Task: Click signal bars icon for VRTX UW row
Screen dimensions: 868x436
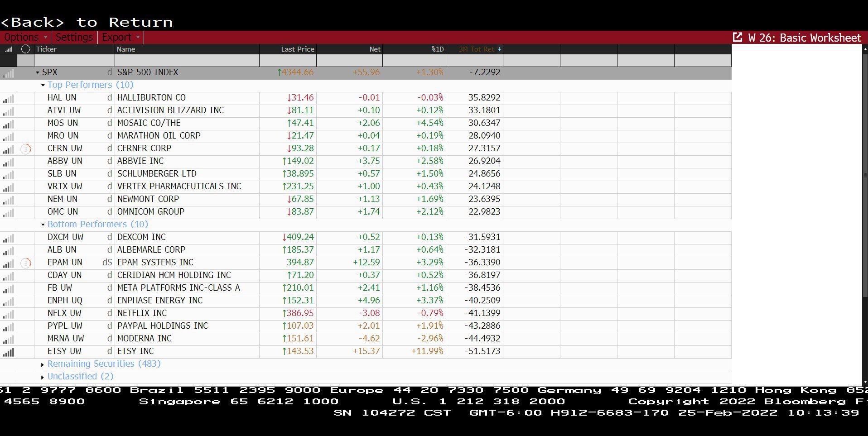Action: click(8, 187)
